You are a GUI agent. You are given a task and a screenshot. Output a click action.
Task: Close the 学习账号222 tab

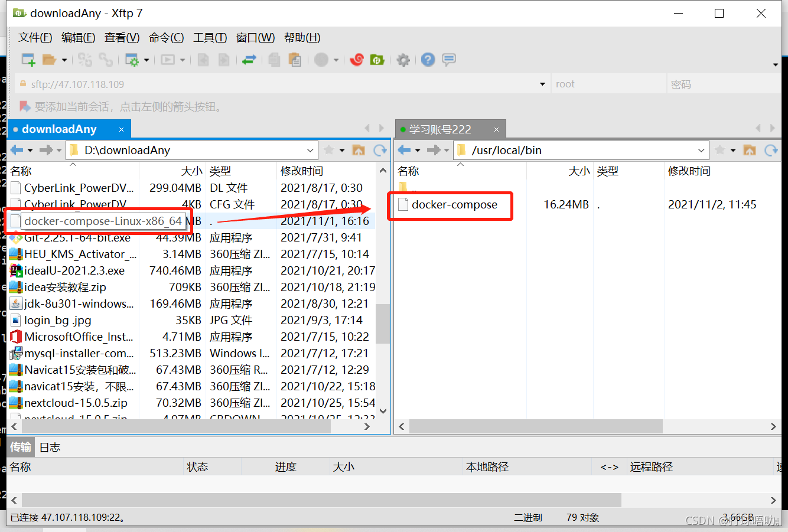[496, 129]
